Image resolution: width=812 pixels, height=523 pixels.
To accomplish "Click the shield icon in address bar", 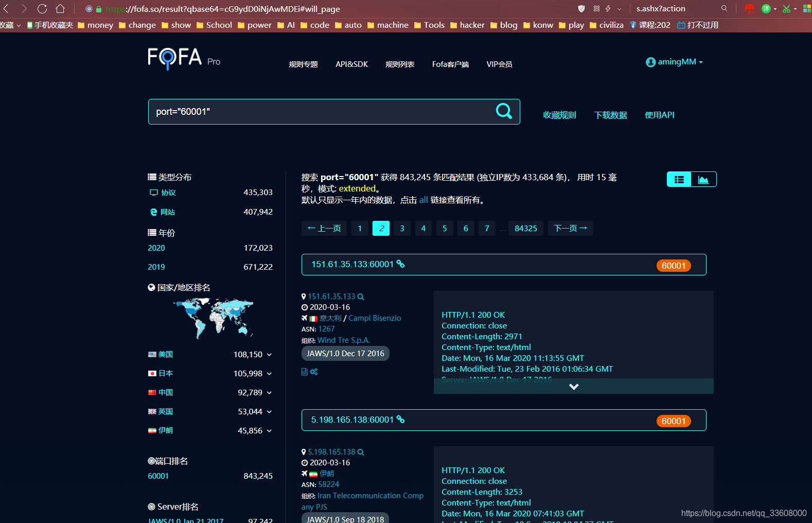I will [581, 9].
